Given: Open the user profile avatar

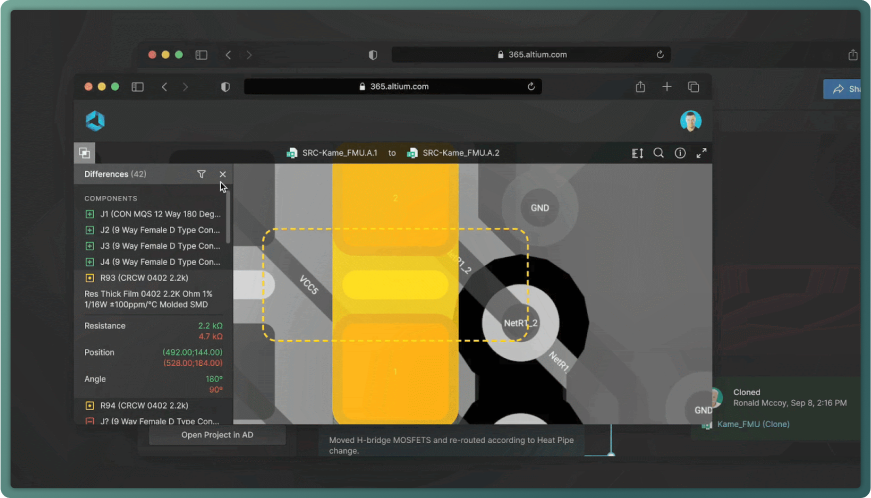Looking at the screenshot, I should coord(690,121).
